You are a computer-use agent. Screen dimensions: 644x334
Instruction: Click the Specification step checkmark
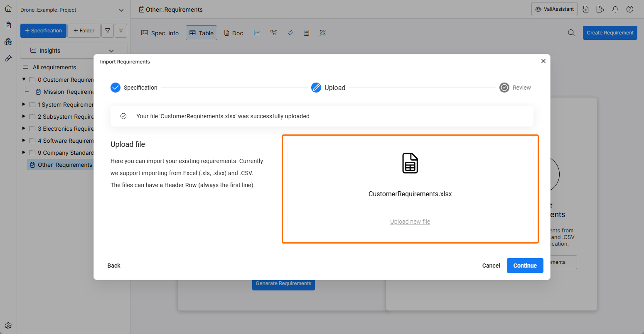(x=115, y=88)
